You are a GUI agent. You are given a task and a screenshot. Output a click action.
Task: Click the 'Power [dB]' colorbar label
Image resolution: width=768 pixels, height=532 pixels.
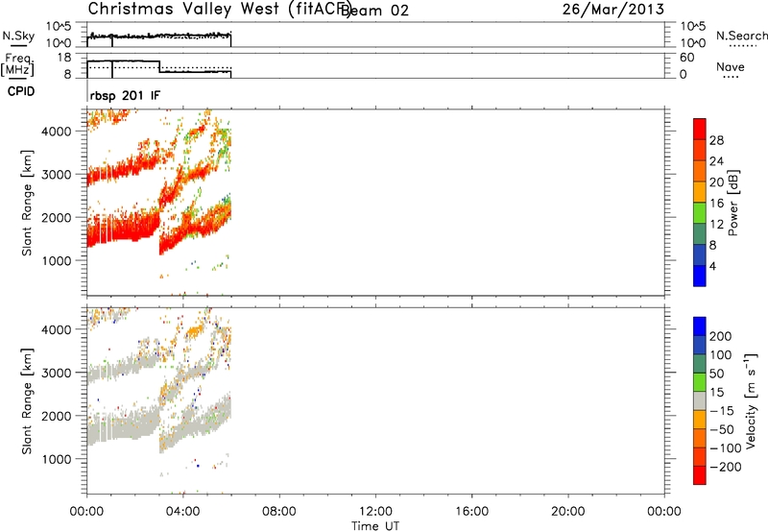pos(732,203)
